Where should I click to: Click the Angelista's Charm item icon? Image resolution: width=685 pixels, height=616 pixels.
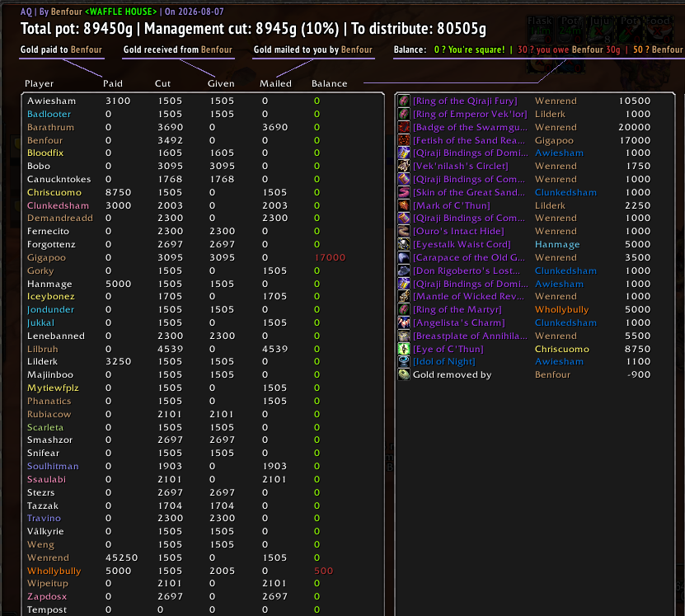coord(404,322)
